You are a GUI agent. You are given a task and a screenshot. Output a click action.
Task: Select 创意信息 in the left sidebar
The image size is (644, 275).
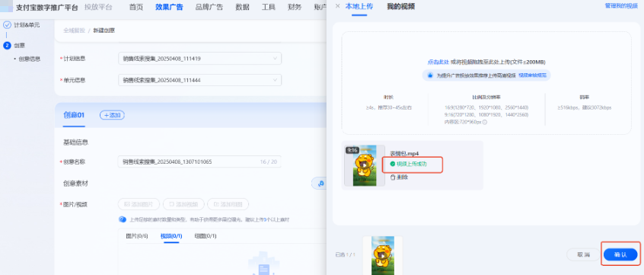pyautogui.click(x=30, y=59)
